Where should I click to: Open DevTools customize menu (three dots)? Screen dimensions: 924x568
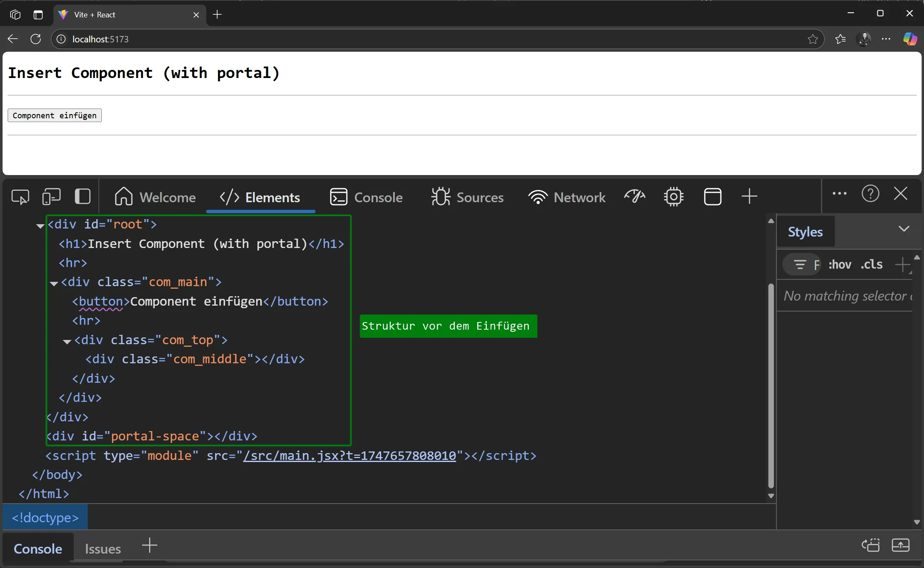pyautogui.click(x=840, y=194)
